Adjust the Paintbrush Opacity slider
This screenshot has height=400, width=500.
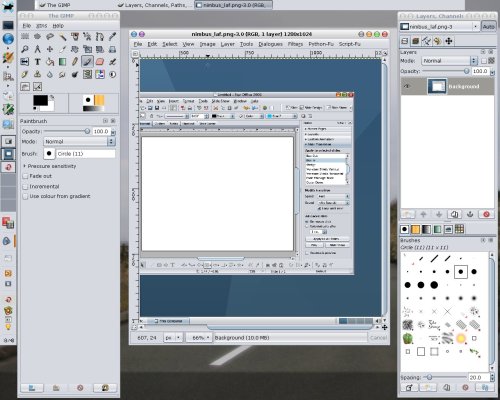66,131
